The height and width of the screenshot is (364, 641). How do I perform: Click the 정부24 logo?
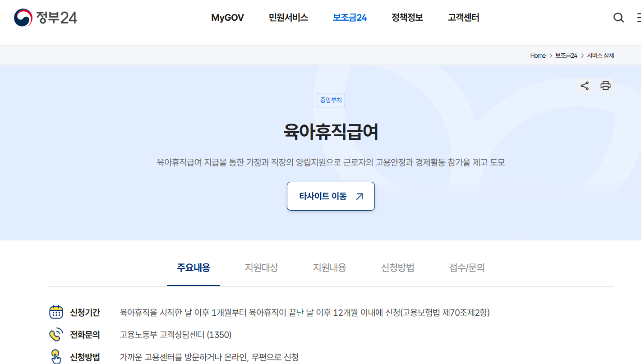point(46,18)
